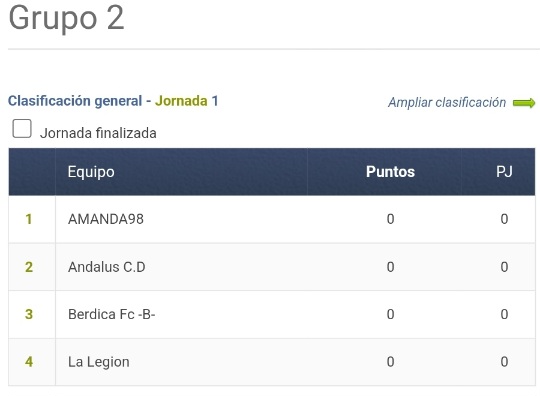Click position number 4 in standings
540x396 pixels.
click(x=29, y=362)
